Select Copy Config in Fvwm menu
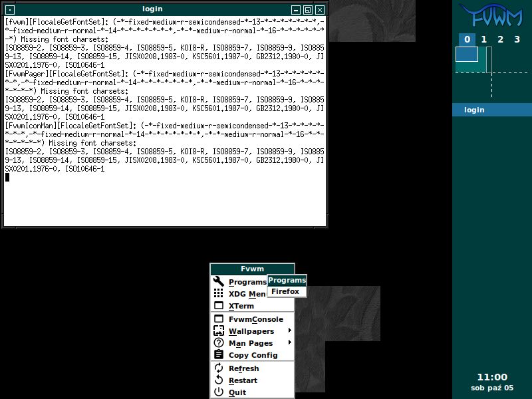The height and width of the screenshot is (399, 532). 253,355
